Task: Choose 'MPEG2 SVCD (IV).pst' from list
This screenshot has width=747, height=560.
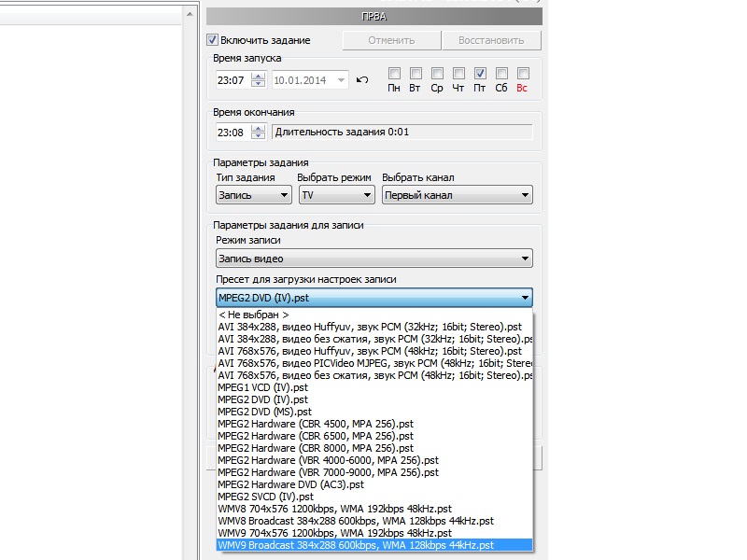Action: (265, 497)
